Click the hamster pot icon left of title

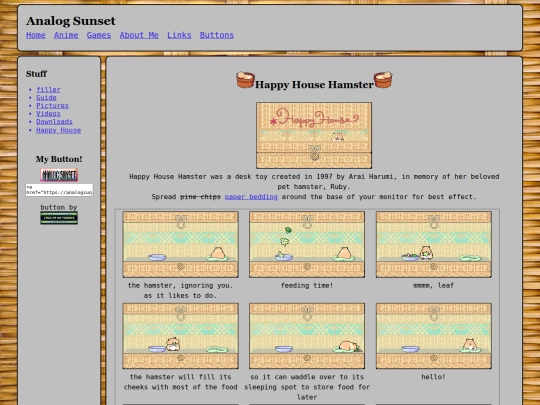pos(246,80)
